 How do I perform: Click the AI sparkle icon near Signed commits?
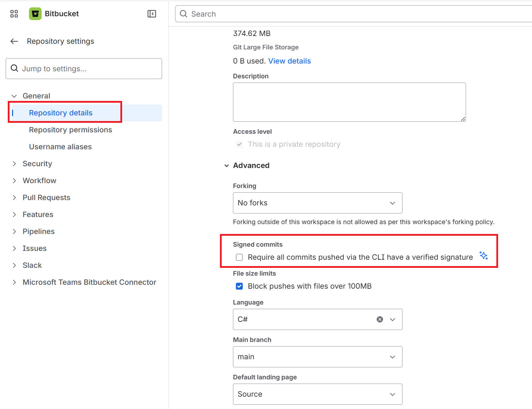tap(483, 255)
